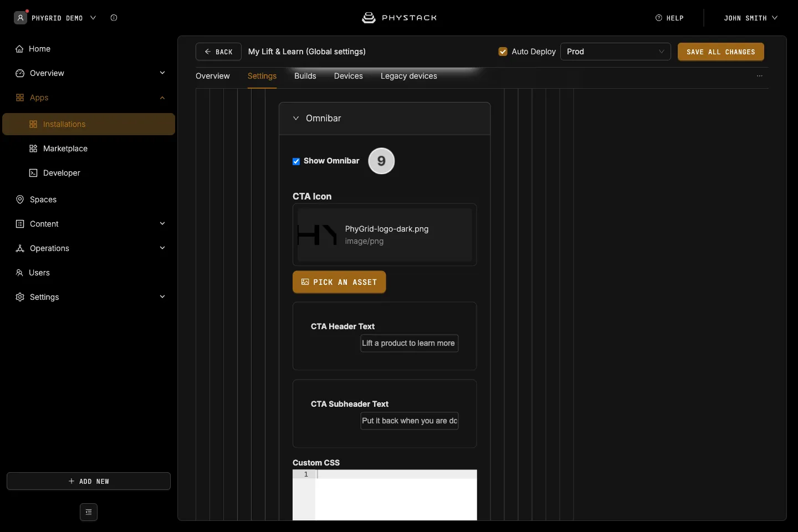The image size is (798, 532).
Task: Click the PhyGrid-logo-dark.png asset thumbnail
Action: 317,235
